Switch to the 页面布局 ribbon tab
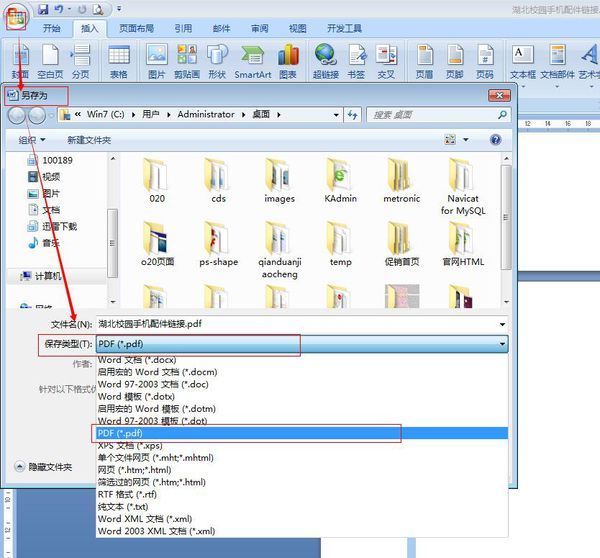 coord(135,29)
